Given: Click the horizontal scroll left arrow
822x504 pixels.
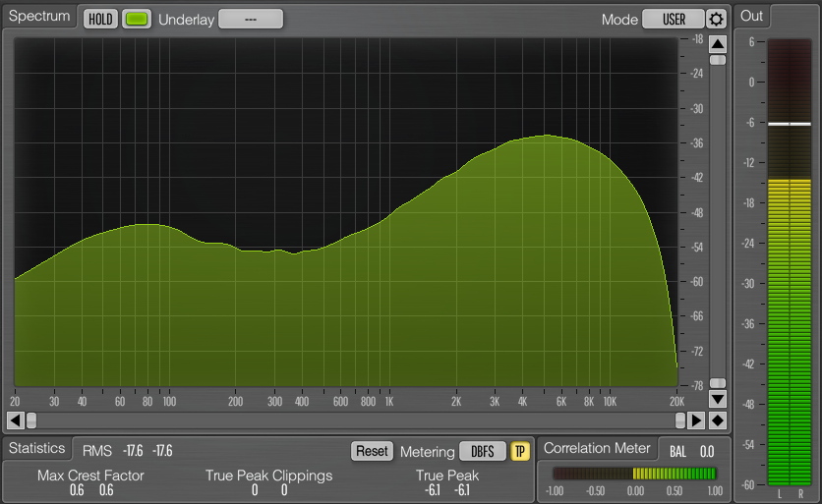Looking at the screenshot, I should (15, 420).
